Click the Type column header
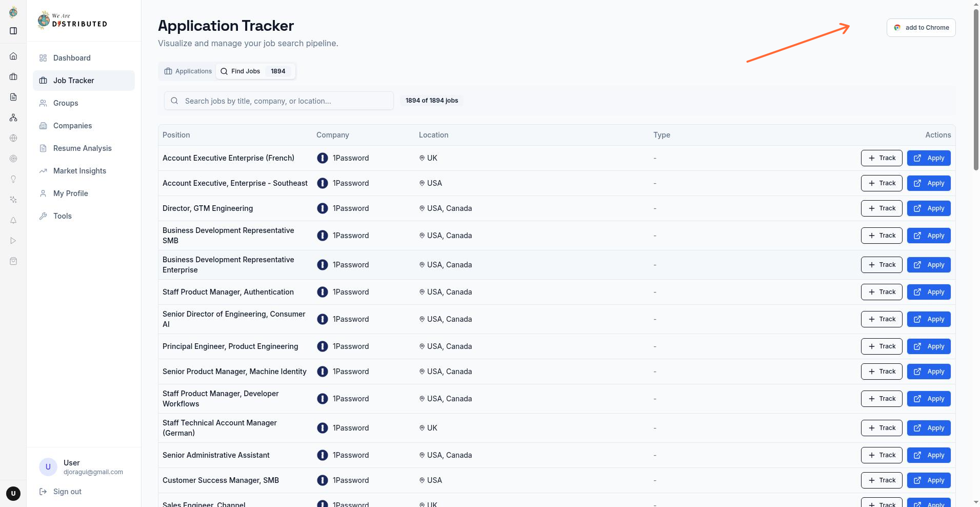 pyautogui.click(x=662, y=135)
